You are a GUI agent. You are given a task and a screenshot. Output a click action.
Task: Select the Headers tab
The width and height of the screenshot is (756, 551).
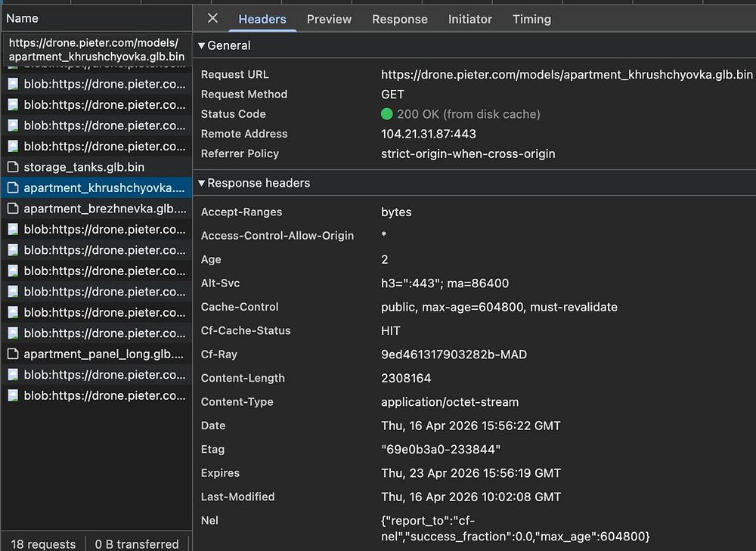(262, 20)
